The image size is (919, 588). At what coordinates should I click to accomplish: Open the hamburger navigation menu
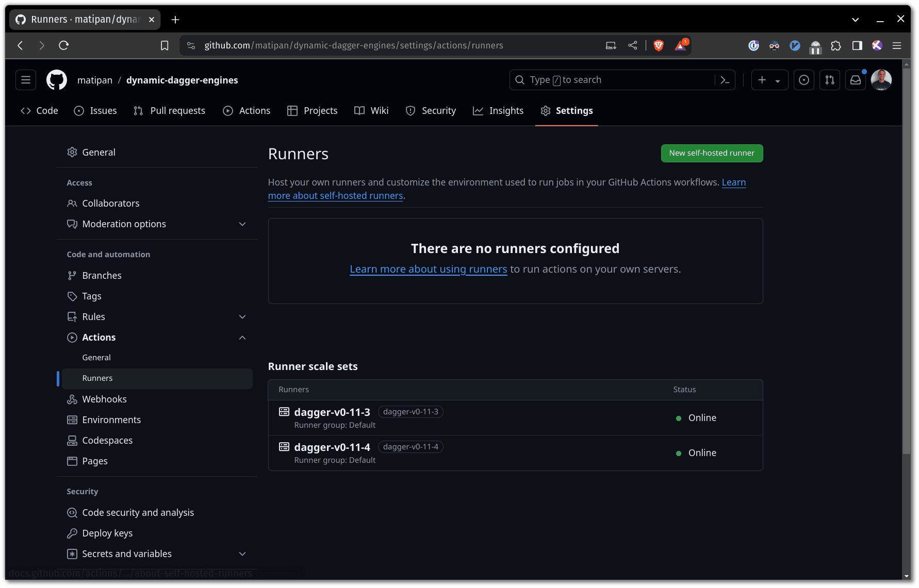26,80
